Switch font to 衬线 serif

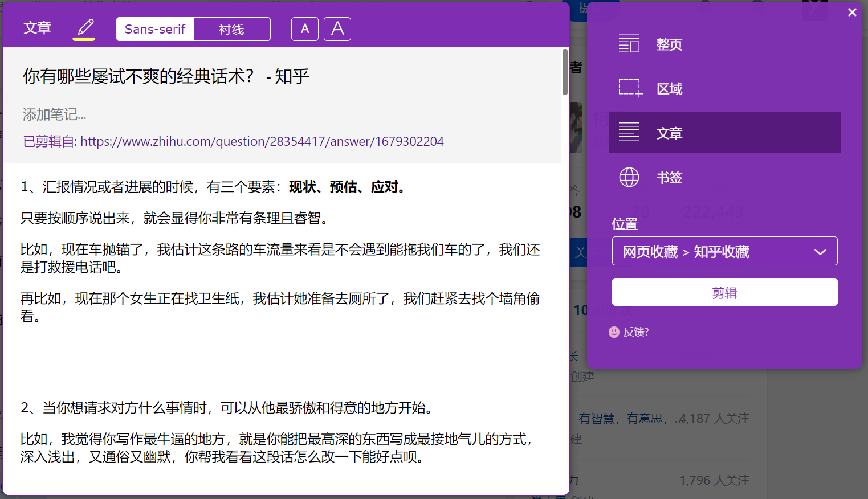(x=232, y=29)
